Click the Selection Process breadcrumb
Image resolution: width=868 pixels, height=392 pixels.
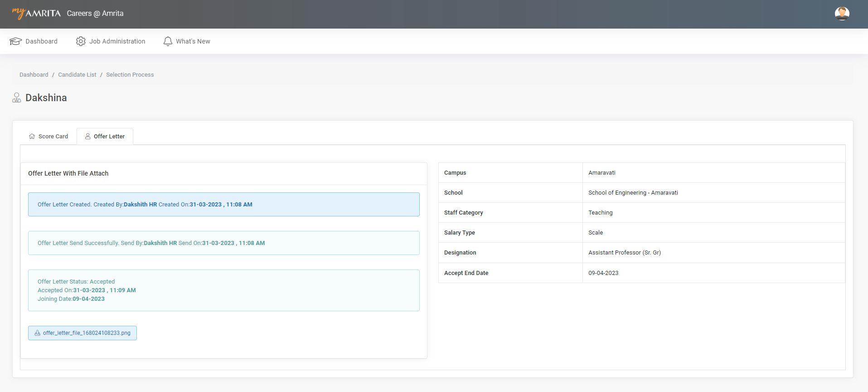pos(130,75)
